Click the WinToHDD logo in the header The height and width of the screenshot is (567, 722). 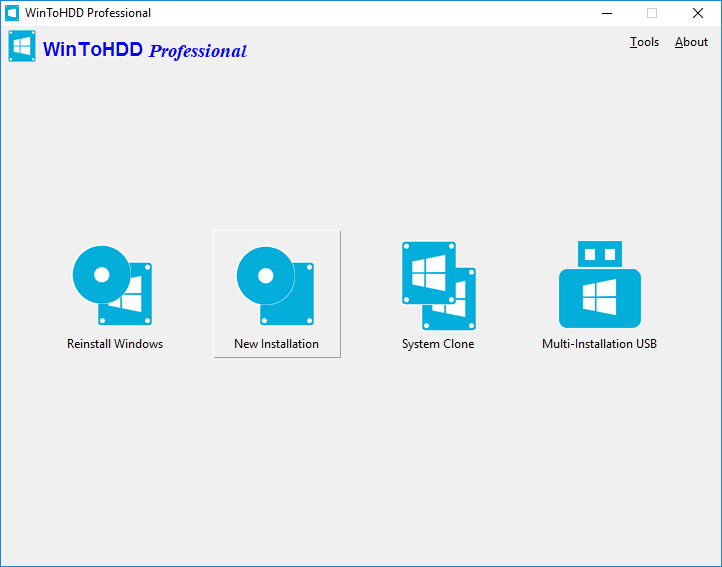[x=22, y=47]
